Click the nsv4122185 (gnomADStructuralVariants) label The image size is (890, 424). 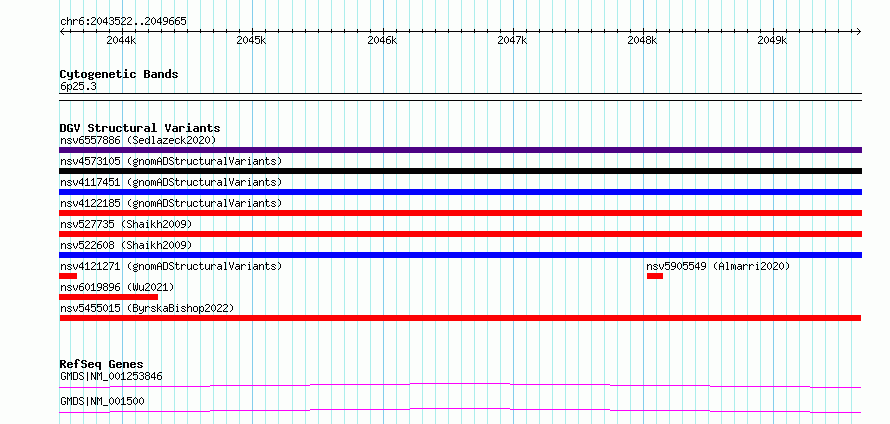pos(171,203)
